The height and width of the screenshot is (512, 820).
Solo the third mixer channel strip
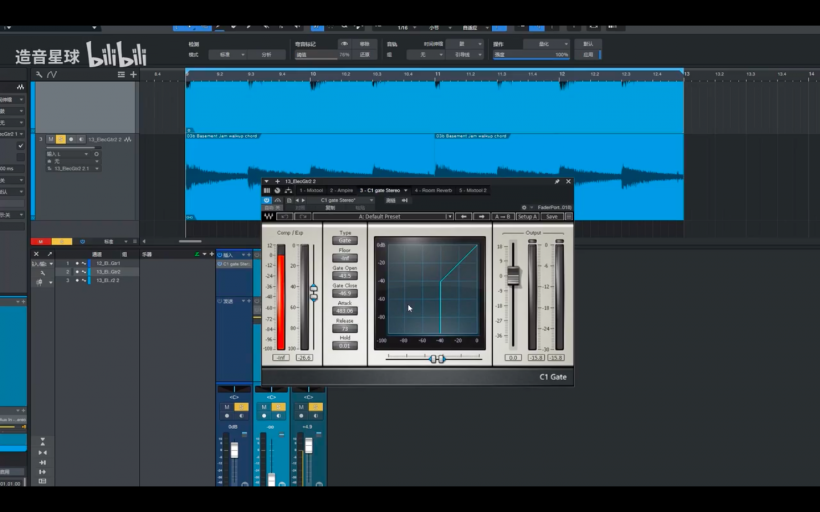[x=315, y=407]
